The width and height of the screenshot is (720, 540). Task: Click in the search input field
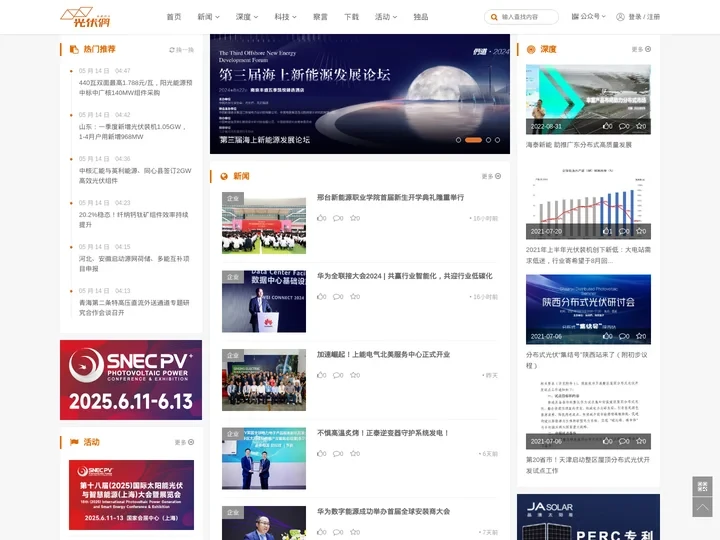[528, 17]
